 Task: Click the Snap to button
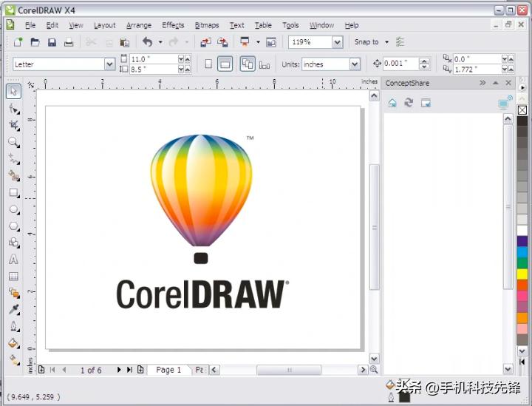tap(366, 42)
